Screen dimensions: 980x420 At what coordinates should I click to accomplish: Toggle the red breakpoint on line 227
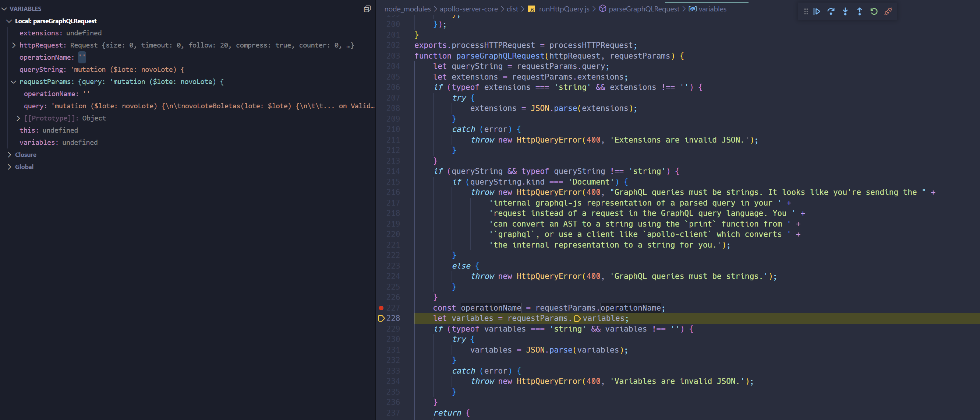point(381,308)
